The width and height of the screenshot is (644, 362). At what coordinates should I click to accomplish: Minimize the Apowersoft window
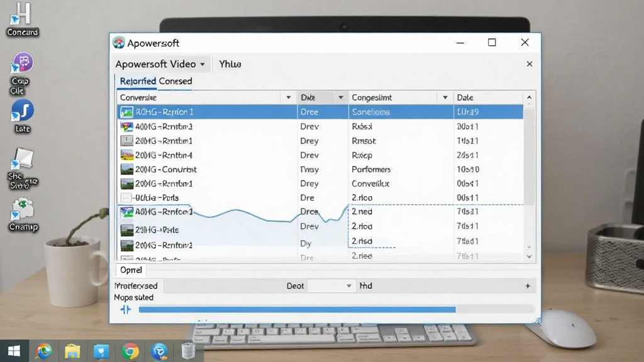[x=460, y=43]
